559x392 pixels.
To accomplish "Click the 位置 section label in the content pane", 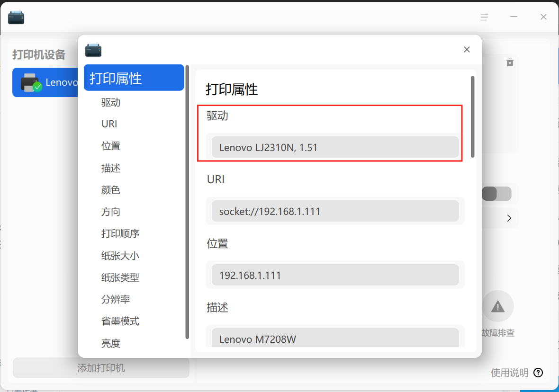I will click(217, 244).
